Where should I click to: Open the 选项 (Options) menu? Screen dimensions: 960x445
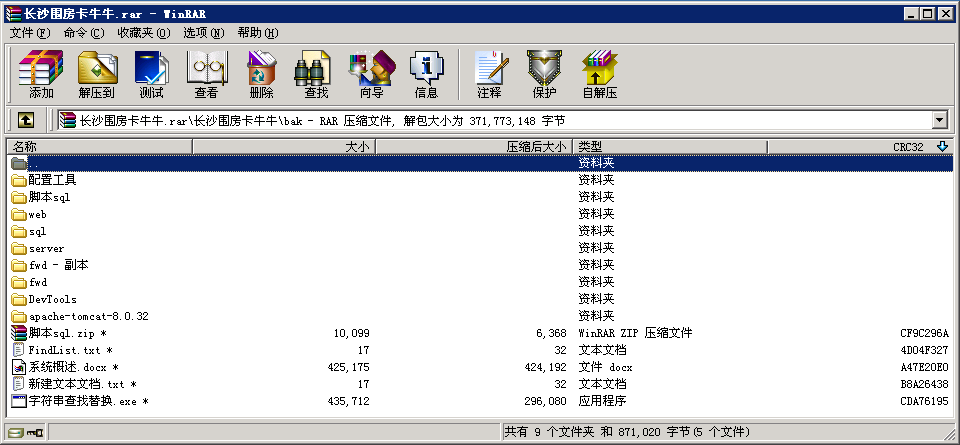coord(203,33)
